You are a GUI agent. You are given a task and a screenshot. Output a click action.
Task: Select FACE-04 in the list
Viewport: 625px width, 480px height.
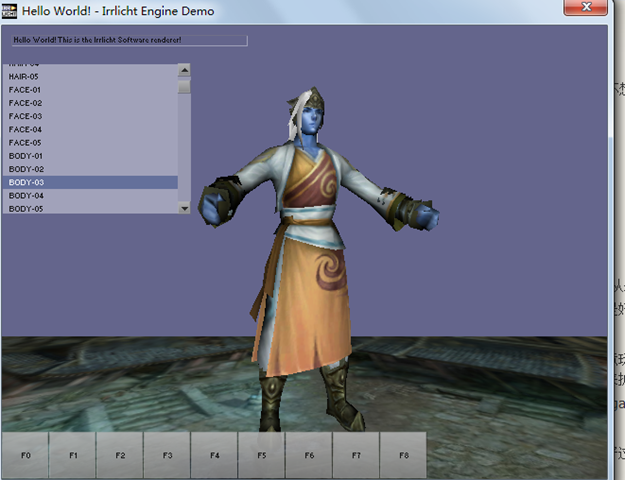coord(90,129)
